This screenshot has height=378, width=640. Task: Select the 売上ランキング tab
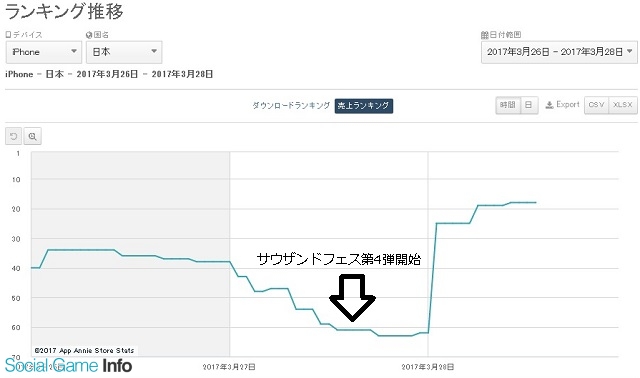(x=364, y=106)
